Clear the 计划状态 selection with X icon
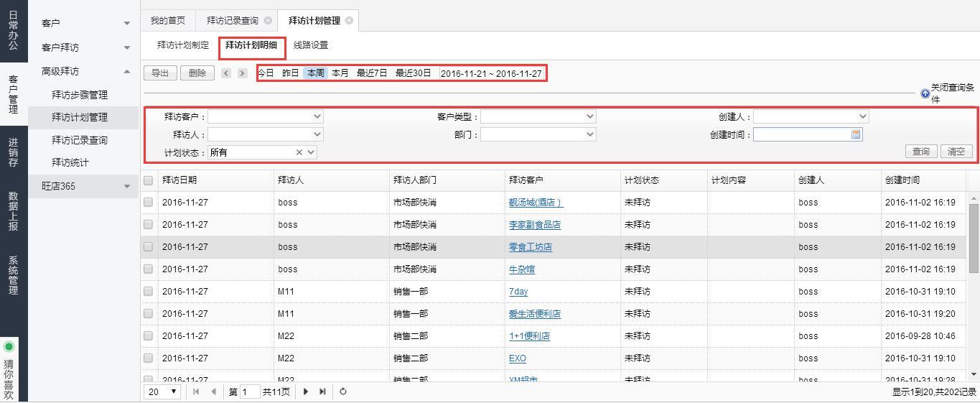 tap(299, 152)
